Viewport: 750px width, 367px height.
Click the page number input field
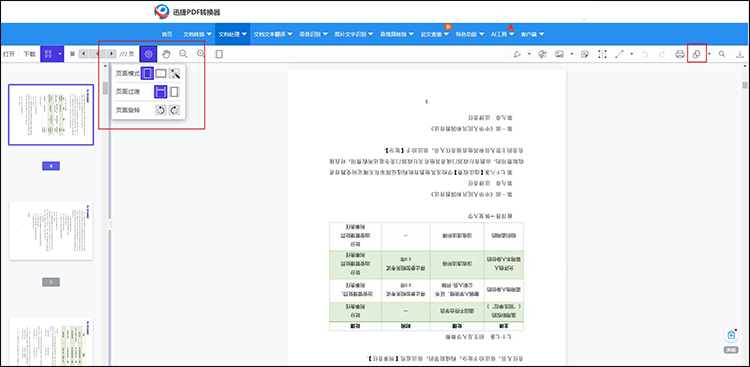[97, 54]
